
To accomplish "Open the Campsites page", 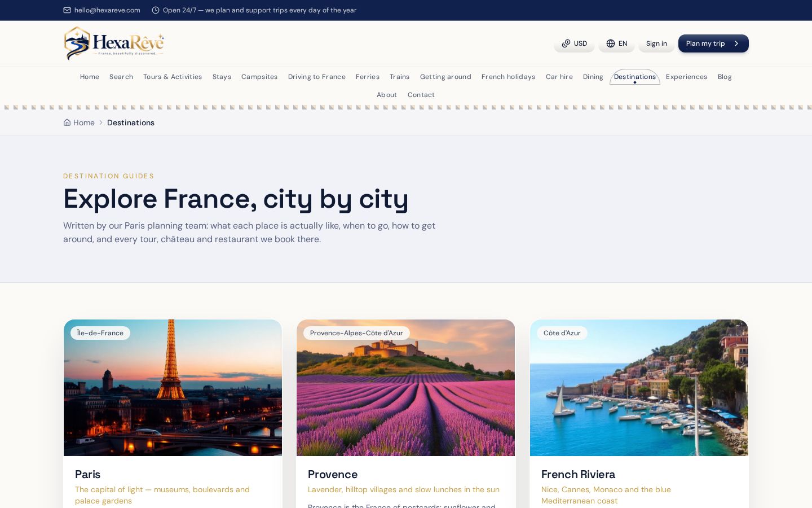I will click(x=259, y=77).
